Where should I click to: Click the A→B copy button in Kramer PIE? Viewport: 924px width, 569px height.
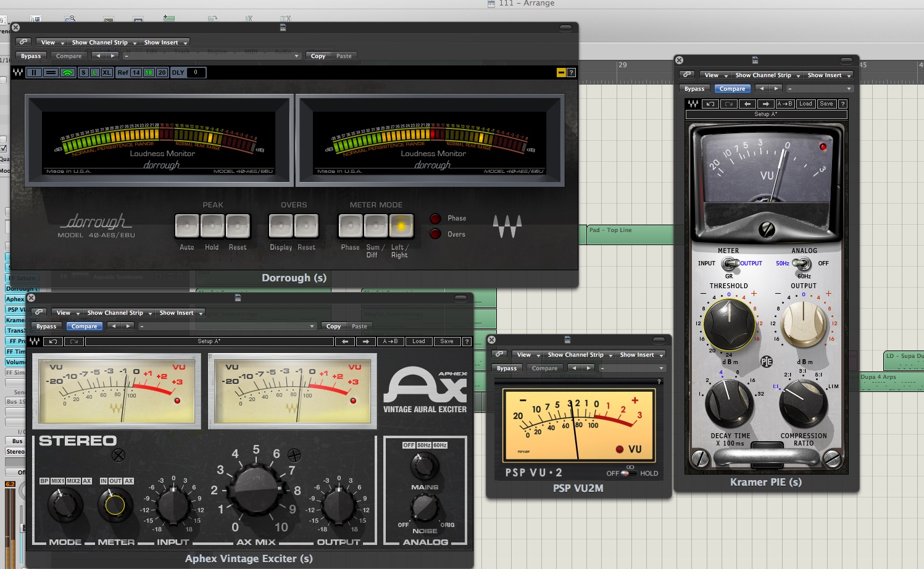click(785, 104)
